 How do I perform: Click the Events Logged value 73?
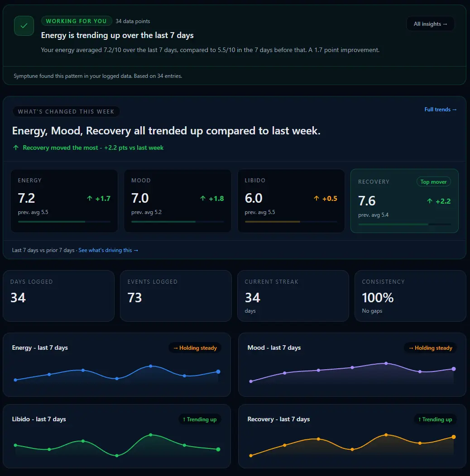(134, 298)
